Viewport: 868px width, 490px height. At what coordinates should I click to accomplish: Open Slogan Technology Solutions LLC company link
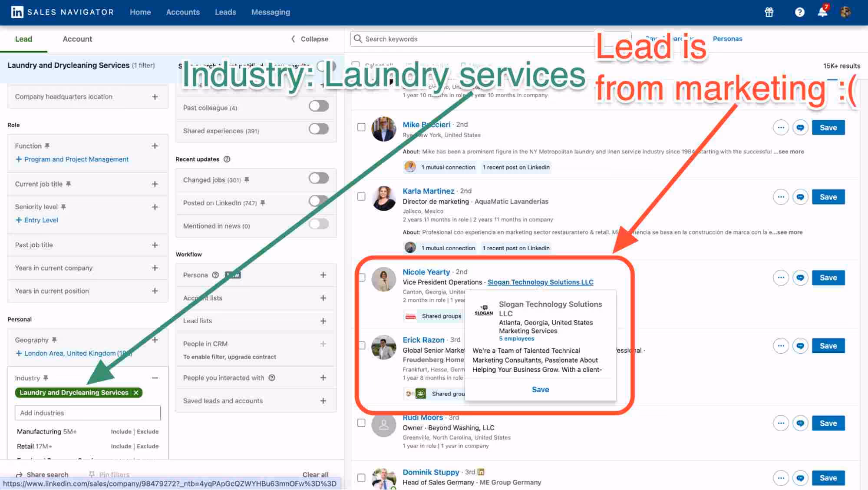[540, 282]
